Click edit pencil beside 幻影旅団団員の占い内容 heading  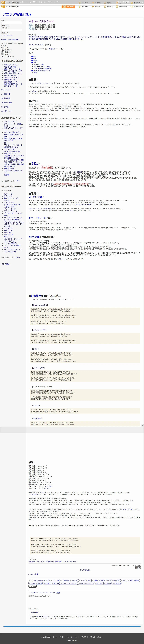[60, 296]
